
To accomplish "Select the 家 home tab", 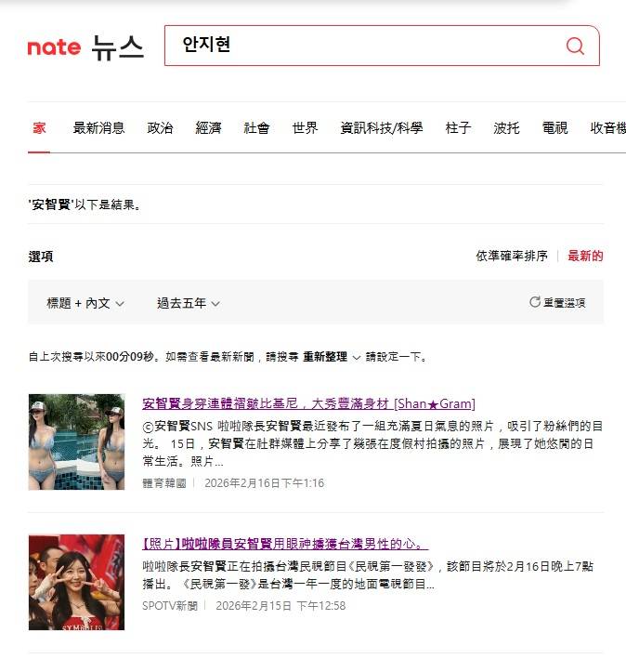I will (39, 127).
